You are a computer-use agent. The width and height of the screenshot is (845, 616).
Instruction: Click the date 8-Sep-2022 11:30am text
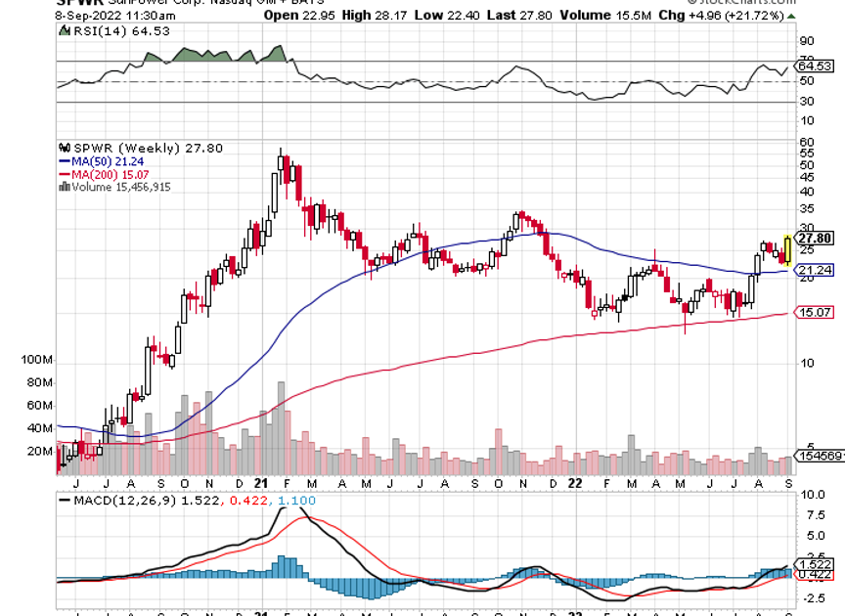[114, 16]
